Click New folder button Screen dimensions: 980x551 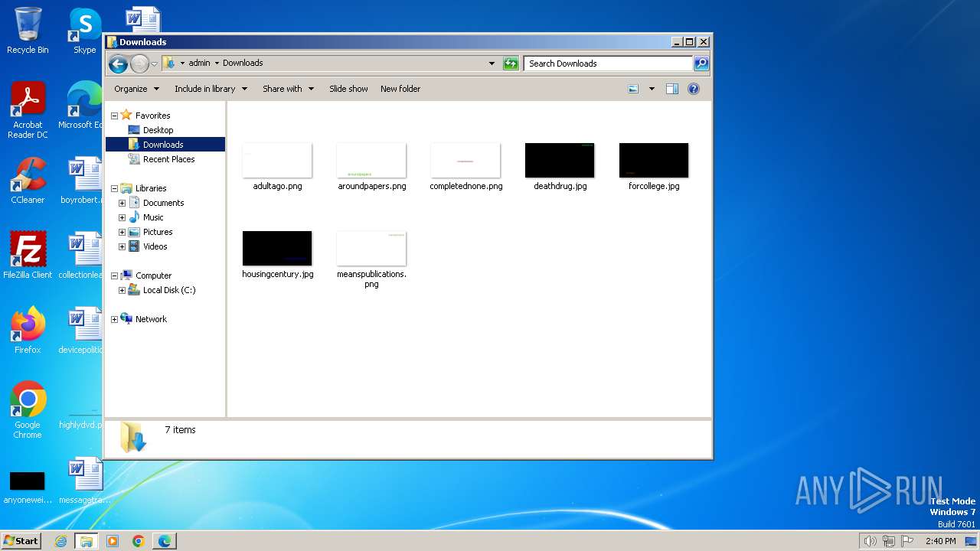[400, 89]
